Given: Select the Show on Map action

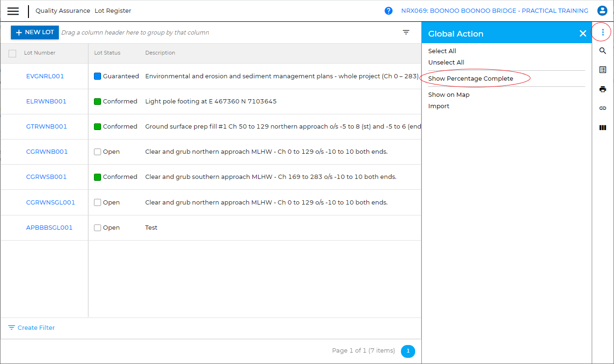Looking at the screenshot, I should coord(448,95).
